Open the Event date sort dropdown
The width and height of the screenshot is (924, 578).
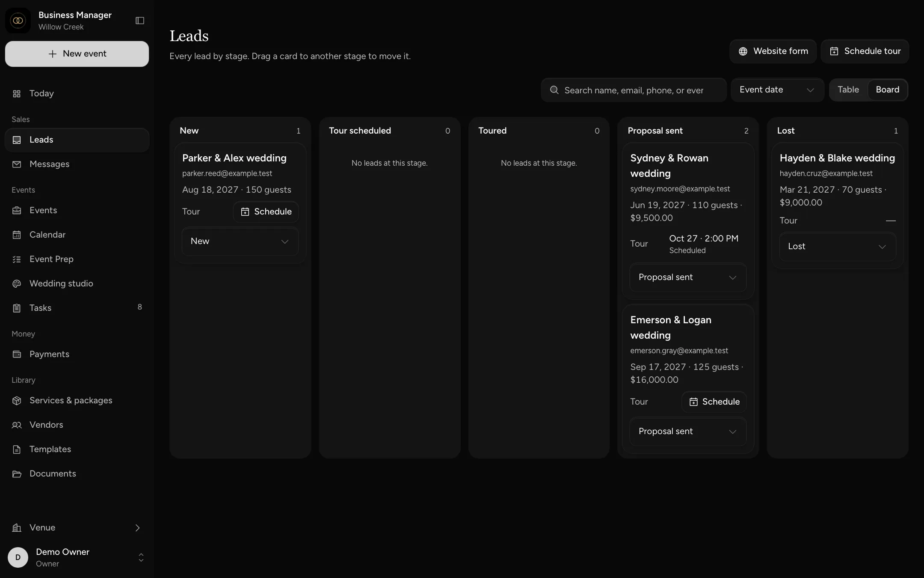[x=777, y=90]
